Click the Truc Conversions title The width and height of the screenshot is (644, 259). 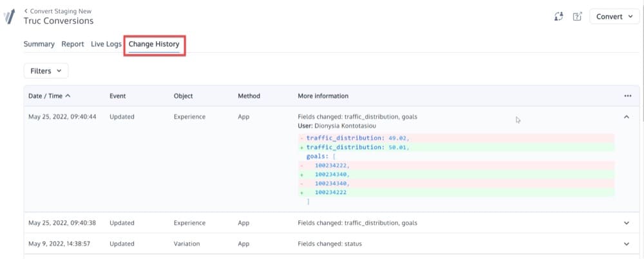point(59,21)
